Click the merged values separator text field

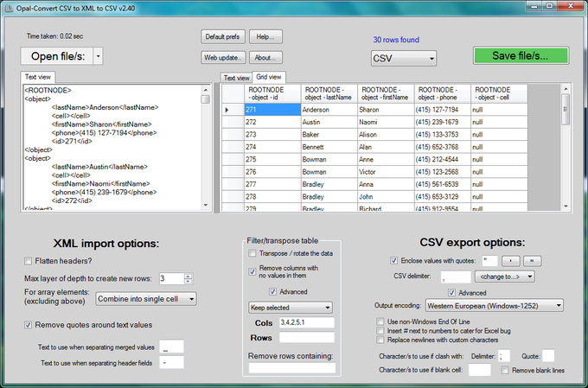(x=171, y=347)
